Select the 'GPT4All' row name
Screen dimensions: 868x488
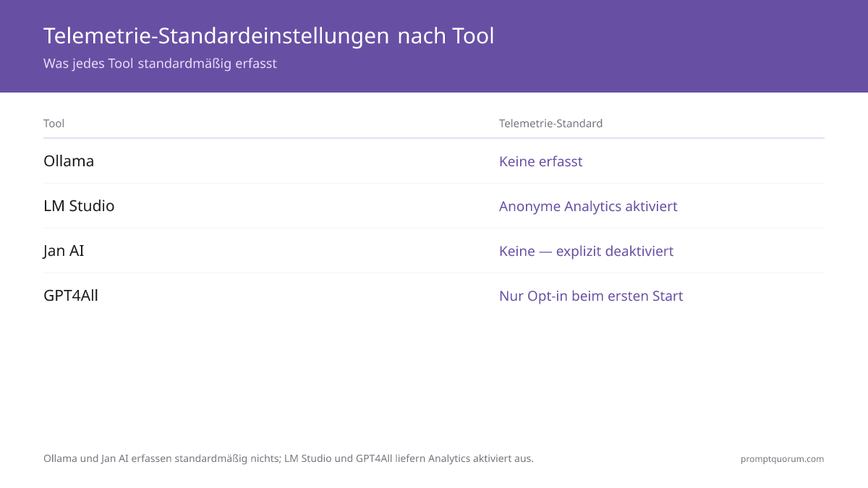click(71, 296)
